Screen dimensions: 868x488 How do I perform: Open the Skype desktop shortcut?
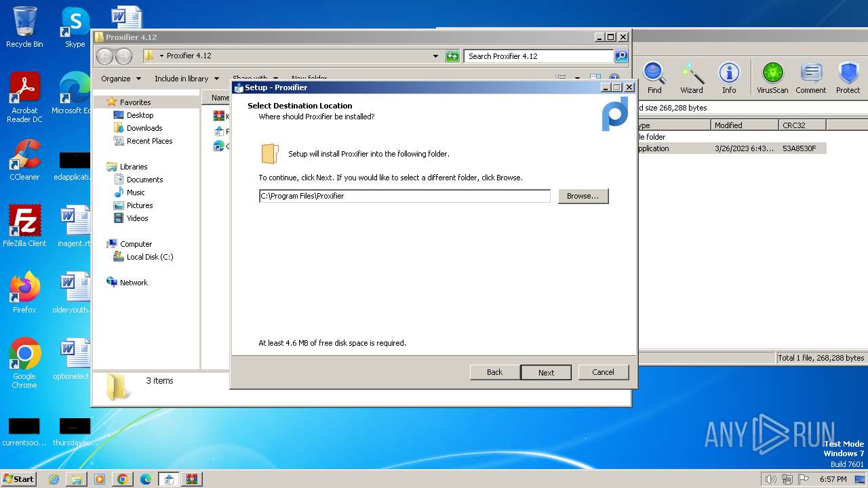click(x=75, y=27)
